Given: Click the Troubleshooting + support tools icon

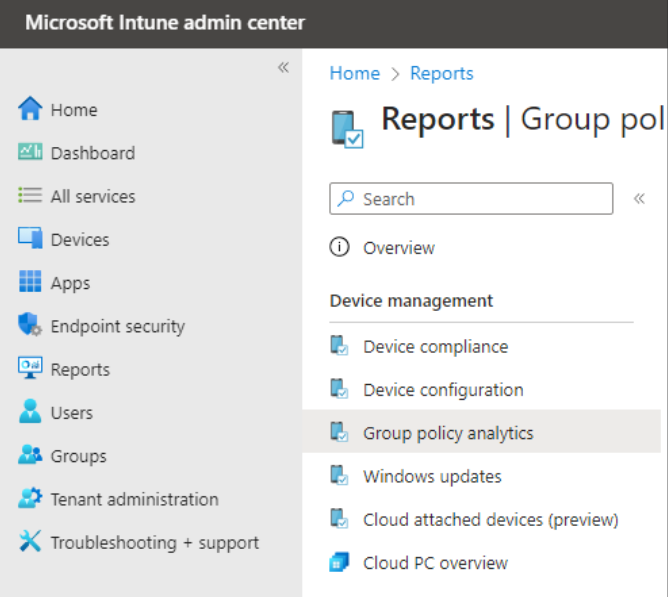Looking at the screenshot, I should (x=30, y=541).
